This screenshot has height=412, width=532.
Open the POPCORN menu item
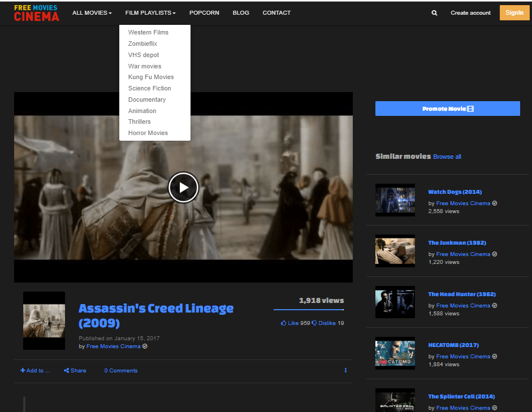tap(204, 13)
